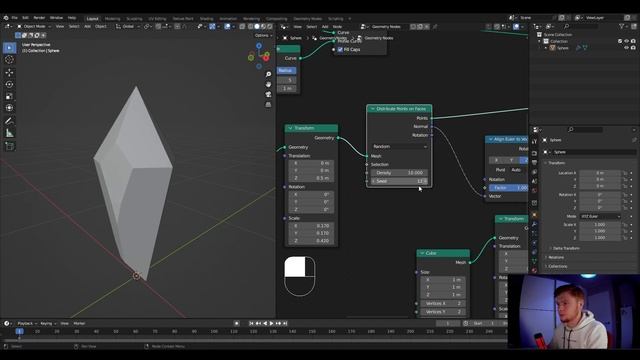This screenshot has width=640, height=360.
Task: Open the Render properties tab
Action: point(534,153)
